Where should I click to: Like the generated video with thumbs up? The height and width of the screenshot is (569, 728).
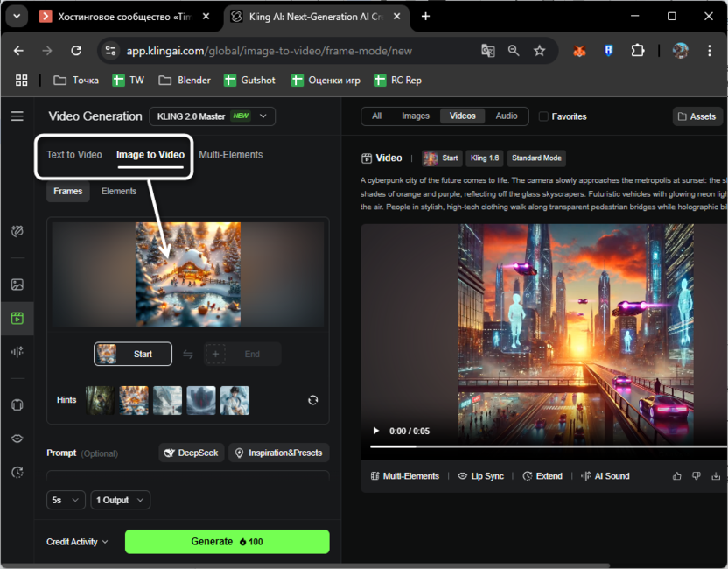tap(677, 476)
